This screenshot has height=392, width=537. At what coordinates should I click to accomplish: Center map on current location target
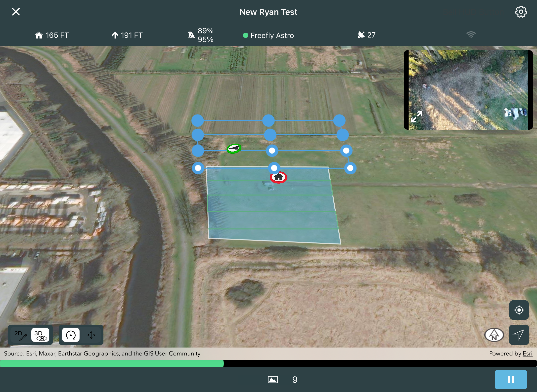(519, 310)
